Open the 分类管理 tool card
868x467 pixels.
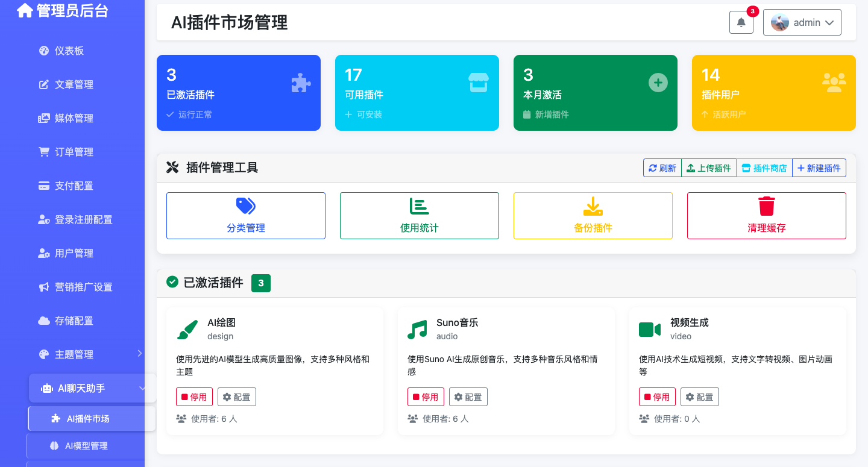pos(246,216)
